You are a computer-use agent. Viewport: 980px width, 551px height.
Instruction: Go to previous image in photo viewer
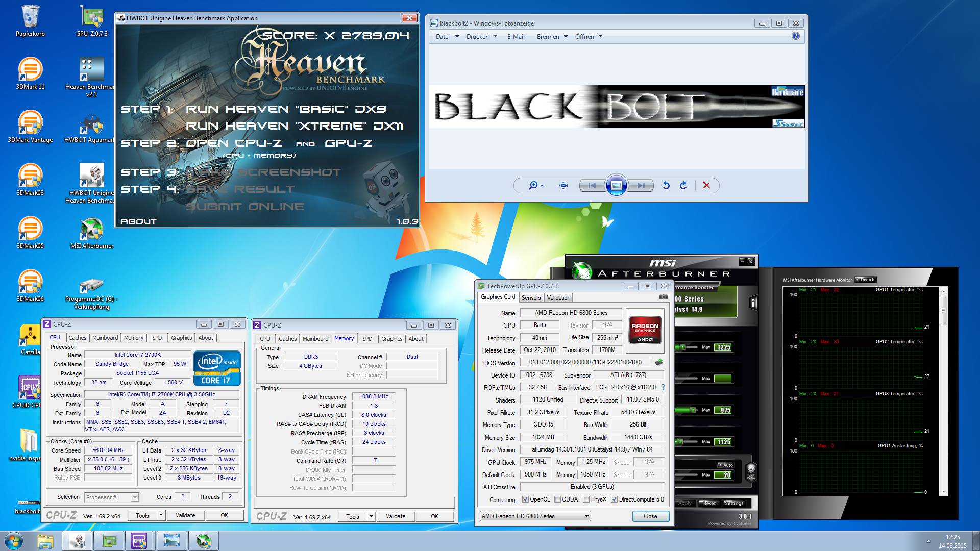tap(592, 185)
